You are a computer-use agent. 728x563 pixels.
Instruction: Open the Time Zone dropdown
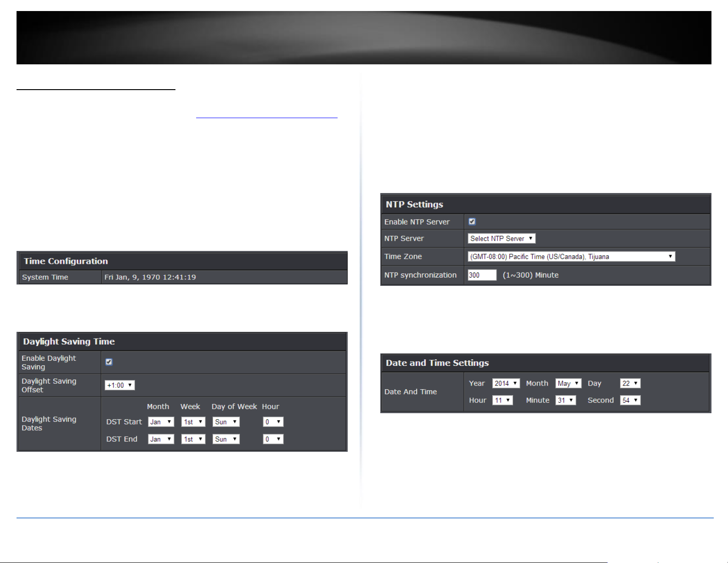[x=571, y=256]
